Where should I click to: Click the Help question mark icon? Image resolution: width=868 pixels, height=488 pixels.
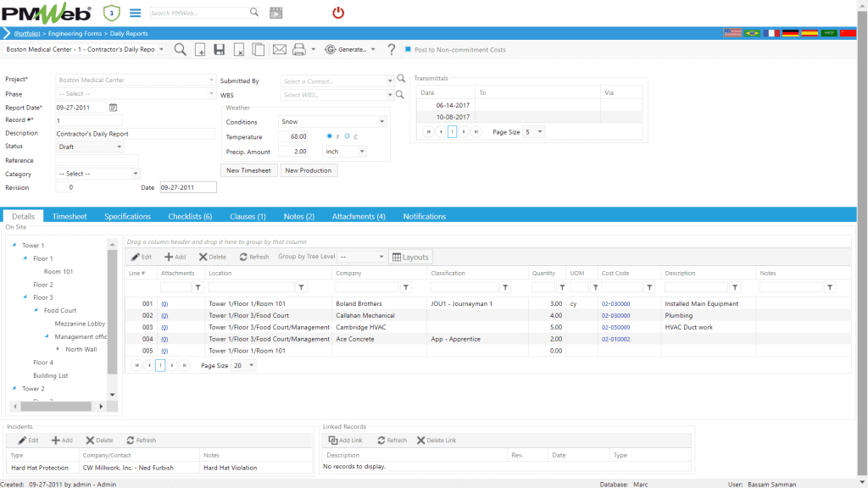click(392, 50)
